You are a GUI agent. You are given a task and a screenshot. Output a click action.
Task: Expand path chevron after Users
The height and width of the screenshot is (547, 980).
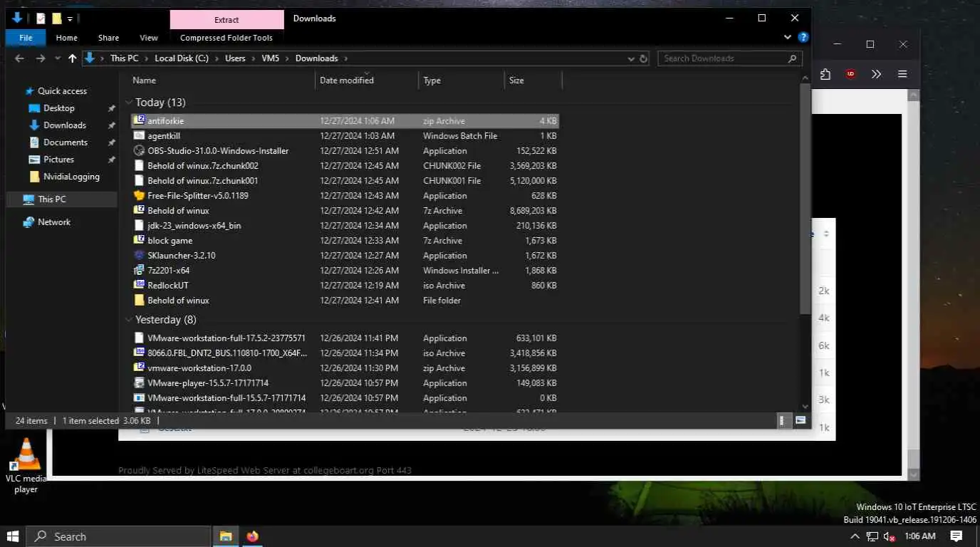(254, 58)
